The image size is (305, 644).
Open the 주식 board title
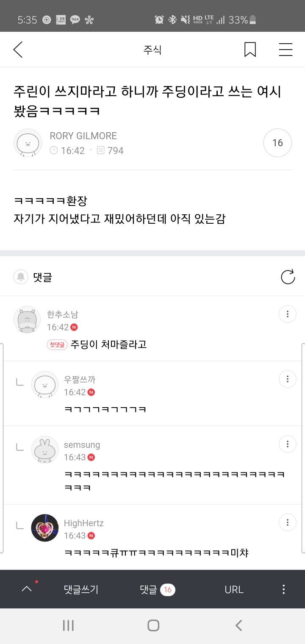click(152, 50)
